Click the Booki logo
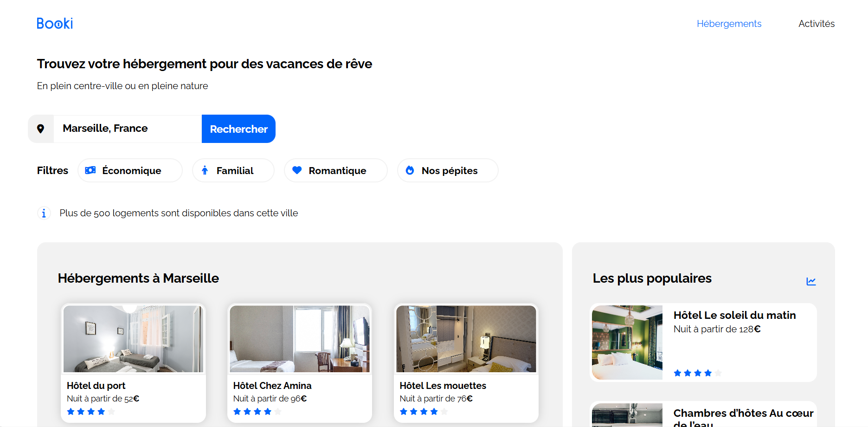Screen dimensions: 868x427 [55, 24]
